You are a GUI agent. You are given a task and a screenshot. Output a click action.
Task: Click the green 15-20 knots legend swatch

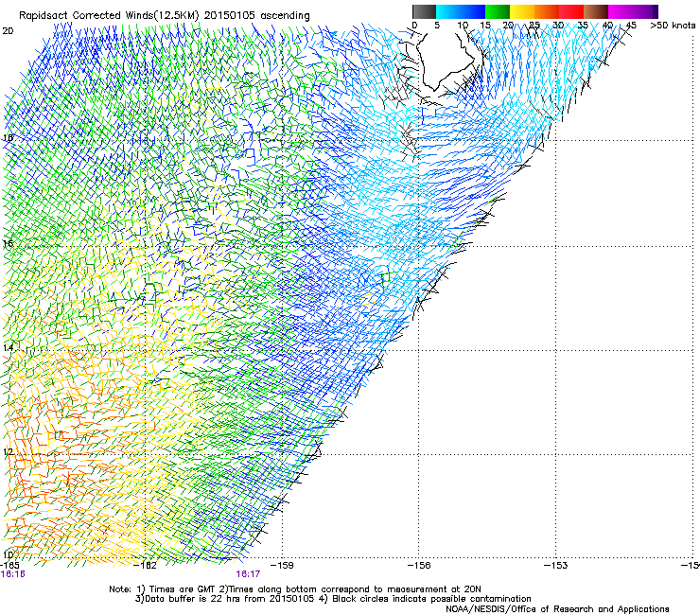(498, 11)
